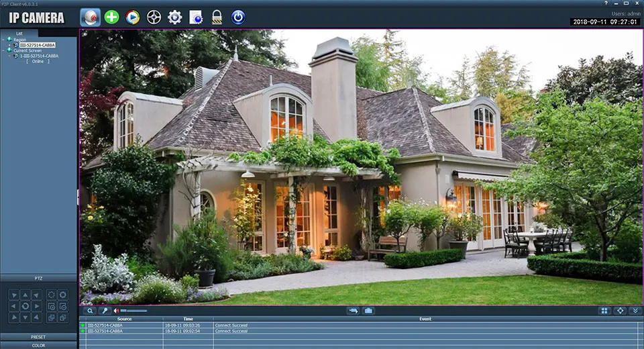Open the video playback icon
Viewport: 644px width, 349px height.
click(133, 17)
